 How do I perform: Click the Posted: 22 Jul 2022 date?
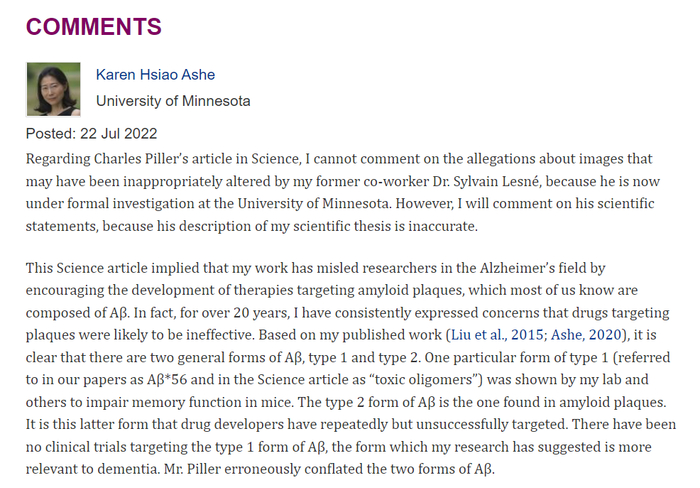point(91,134)
